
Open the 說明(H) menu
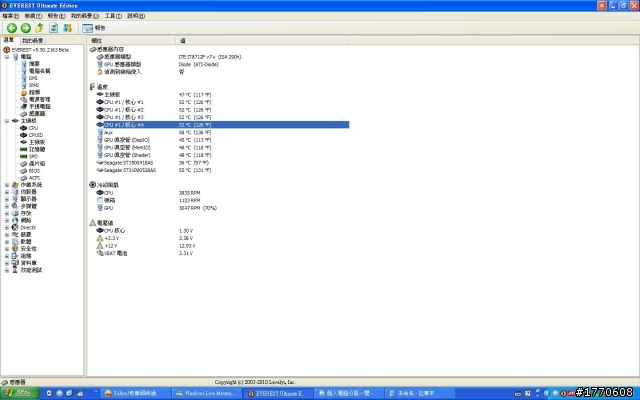point(136,16)
